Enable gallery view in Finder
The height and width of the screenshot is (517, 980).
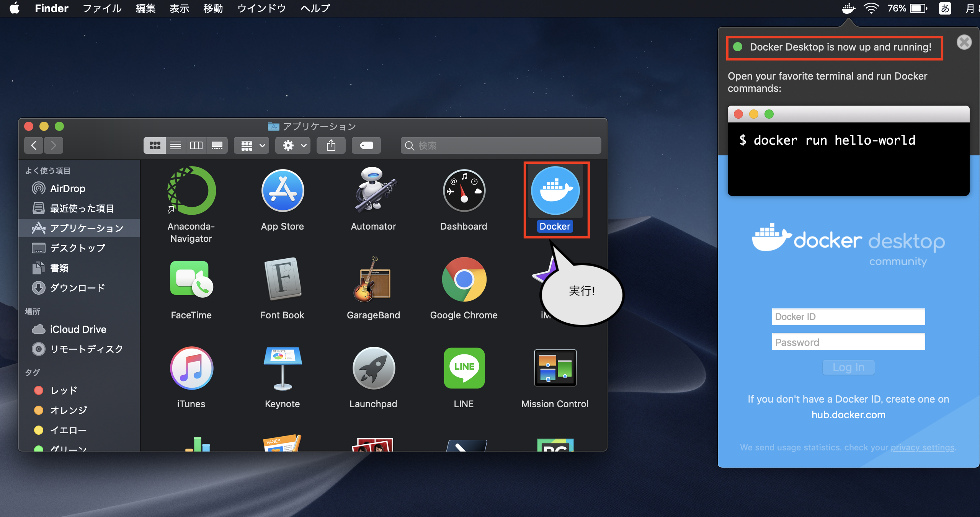tap(217, 145)
